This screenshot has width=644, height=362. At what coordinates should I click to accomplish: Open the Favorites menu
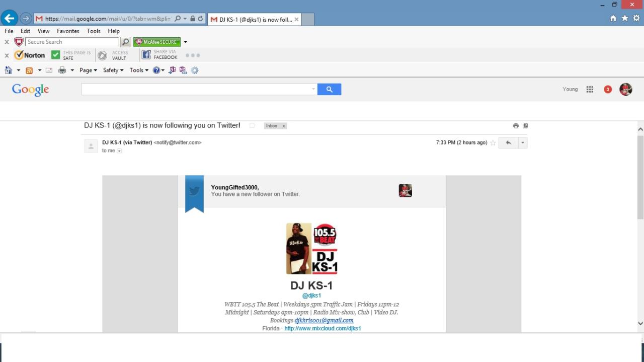68,31
